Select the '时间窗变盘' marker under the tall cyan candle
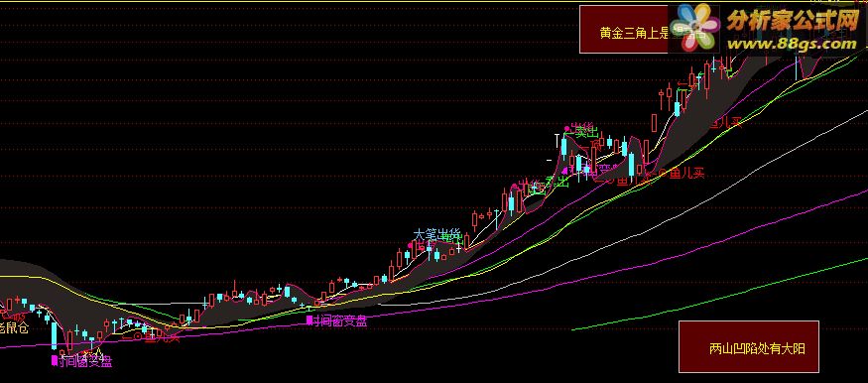868x383 pixels. pyautogui.click(x=81, y=362)
